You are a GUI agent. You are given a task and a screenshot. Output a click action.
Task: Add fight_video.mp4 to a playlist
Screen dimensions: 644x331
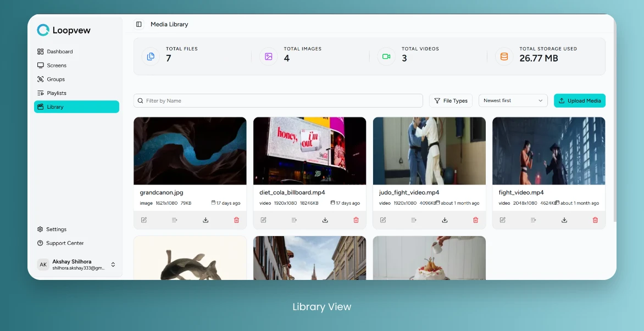(x=533, y=220)
